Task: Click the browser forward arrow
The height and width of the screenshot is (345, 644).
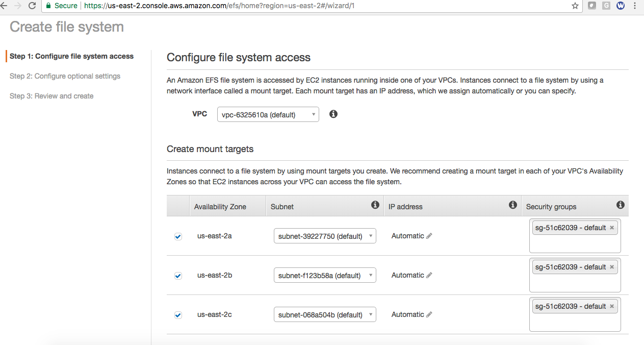Action: [18, 6]
